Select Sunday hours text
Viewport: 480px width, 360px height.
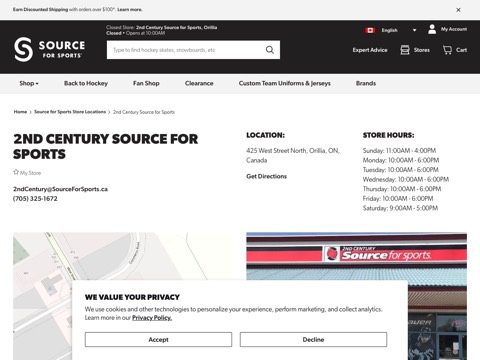coord(399,151)
